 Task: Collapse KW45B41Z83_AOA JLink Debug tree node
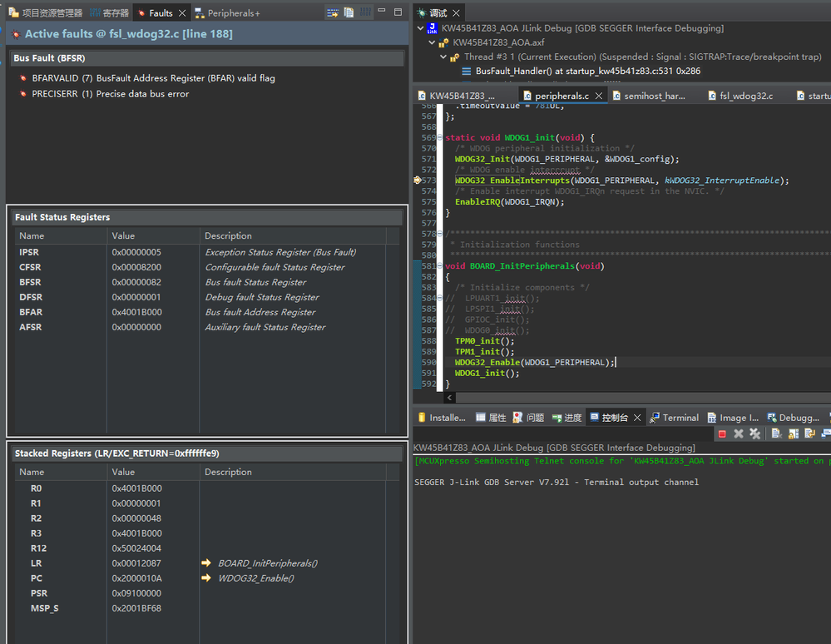(421, 28)
